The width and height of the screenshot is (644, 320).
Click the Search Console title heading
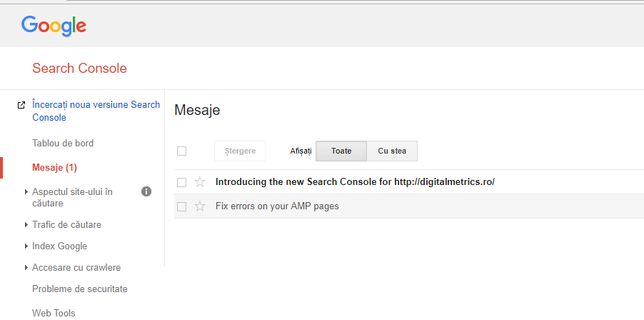click(79, 69)
